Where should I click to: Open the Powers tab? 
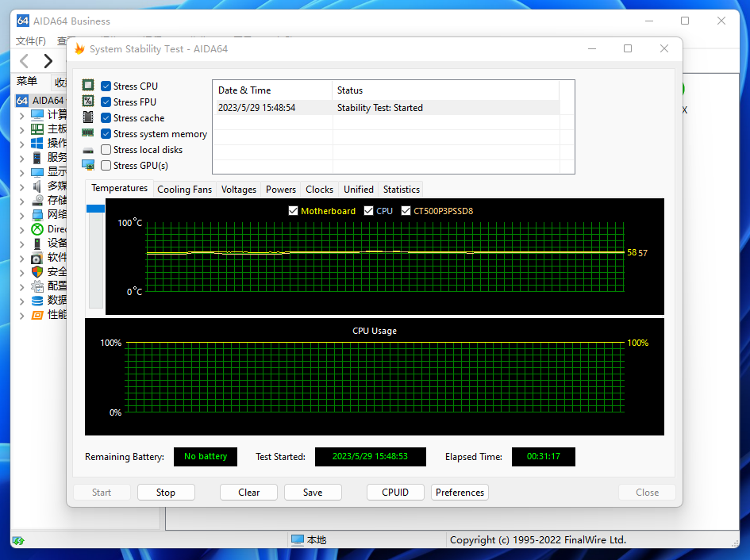click(x=281, y=190)
